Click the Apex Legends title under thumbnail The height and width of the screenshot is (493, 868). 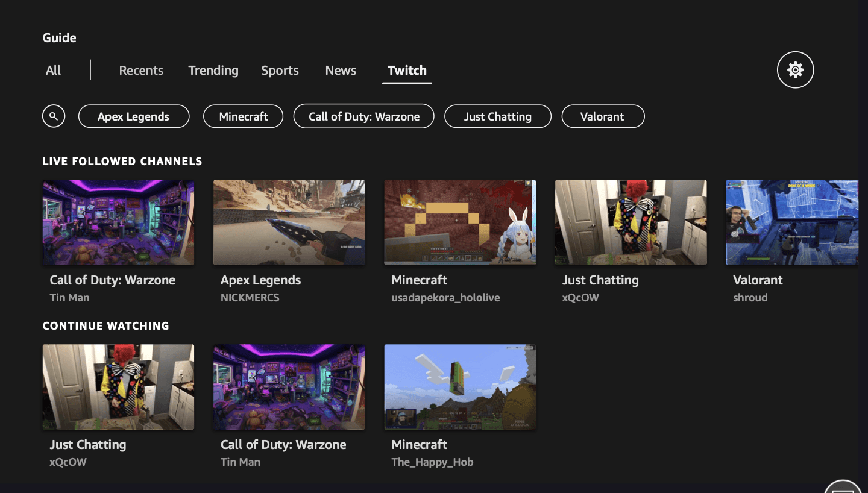coord(261,280)
